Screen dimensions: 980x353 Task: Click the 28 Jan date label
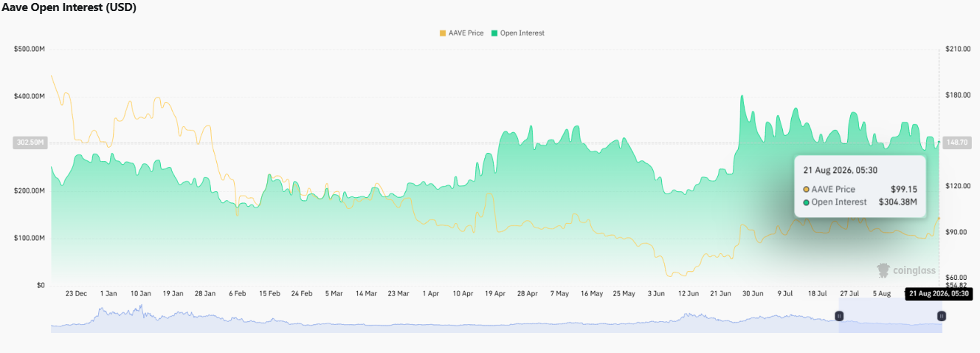[204, 293]
